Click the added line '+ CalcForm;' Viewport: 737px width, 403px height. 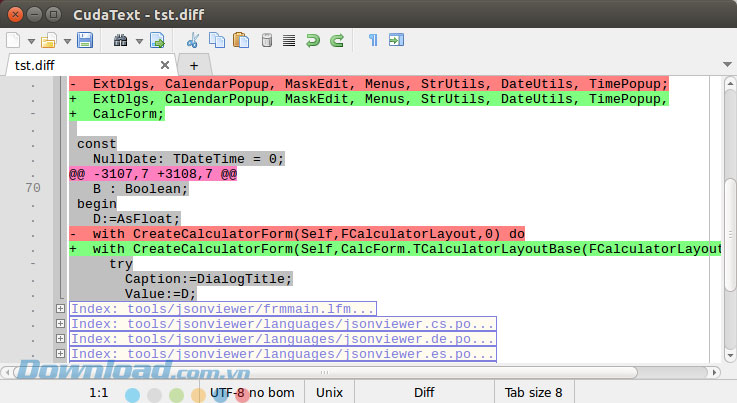coord(117,114)
